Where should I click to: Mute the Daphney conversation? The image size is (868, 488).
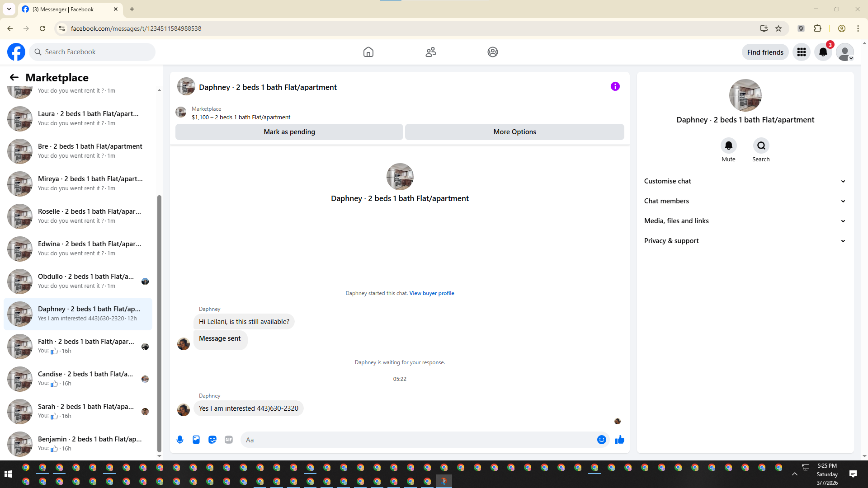(729, 145)
